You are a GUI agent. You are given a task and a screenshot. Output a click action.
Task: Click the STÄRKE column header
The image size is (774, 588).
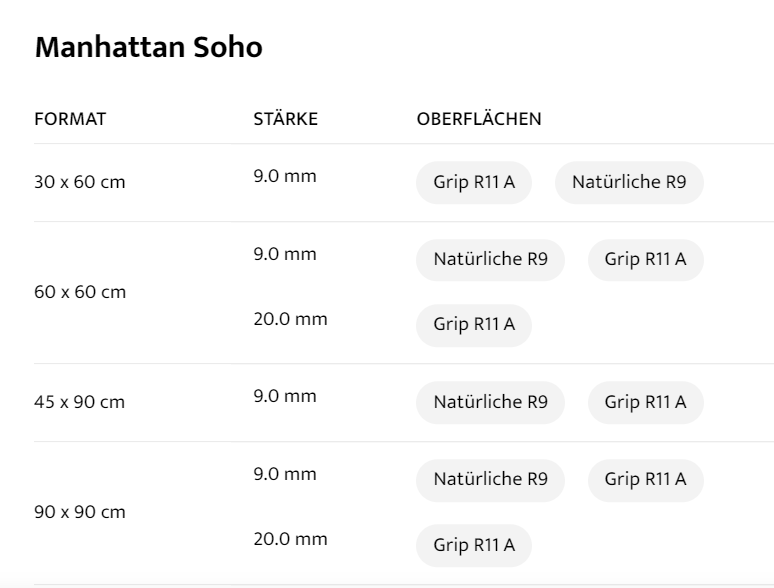286,120
